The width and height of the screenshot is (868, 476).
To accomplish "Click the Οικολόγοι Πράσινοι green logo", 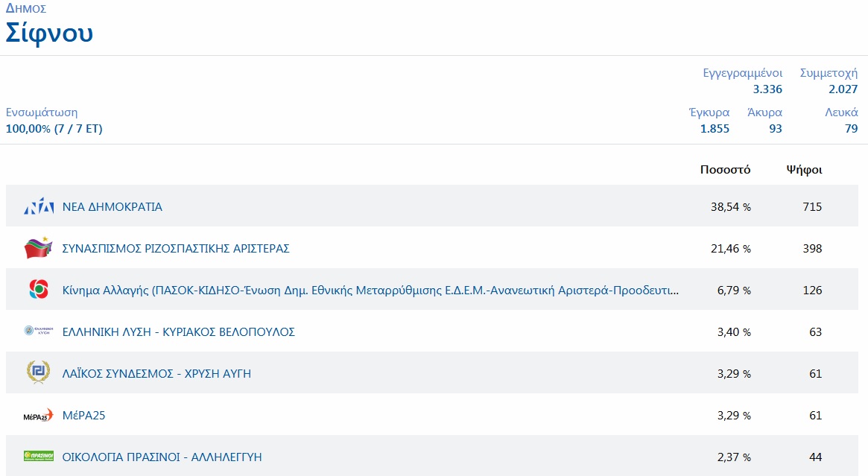I will tap(39, 457).
